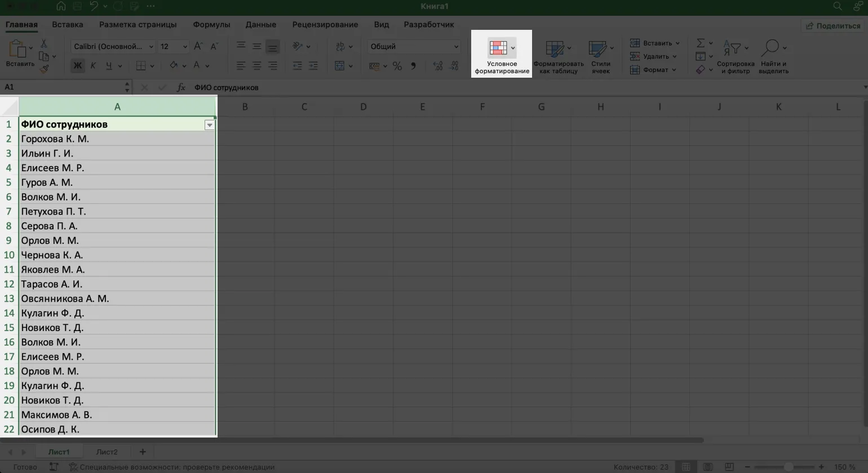Screen dimensions: 868x473
Task: Switch to the Лист2 sheet tab
Action: pyautogui.click(x=107, y=452)
